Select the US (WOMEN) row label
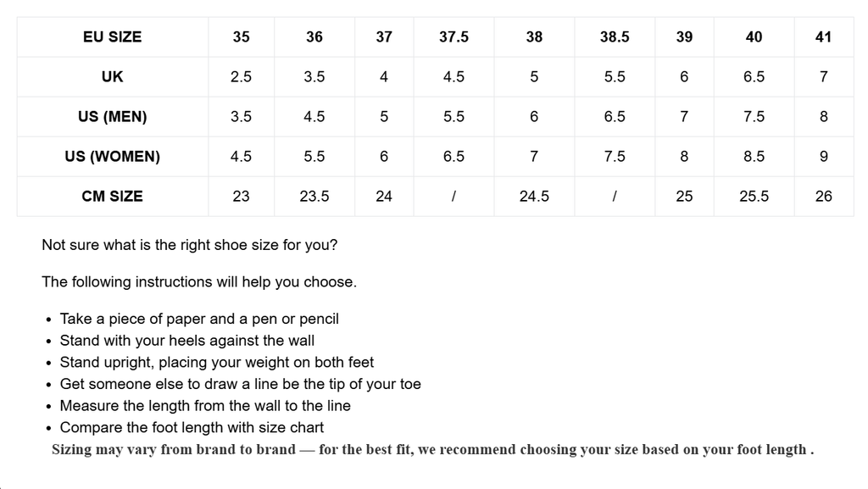This screenshot has width=868, height=489. (113, 156)
